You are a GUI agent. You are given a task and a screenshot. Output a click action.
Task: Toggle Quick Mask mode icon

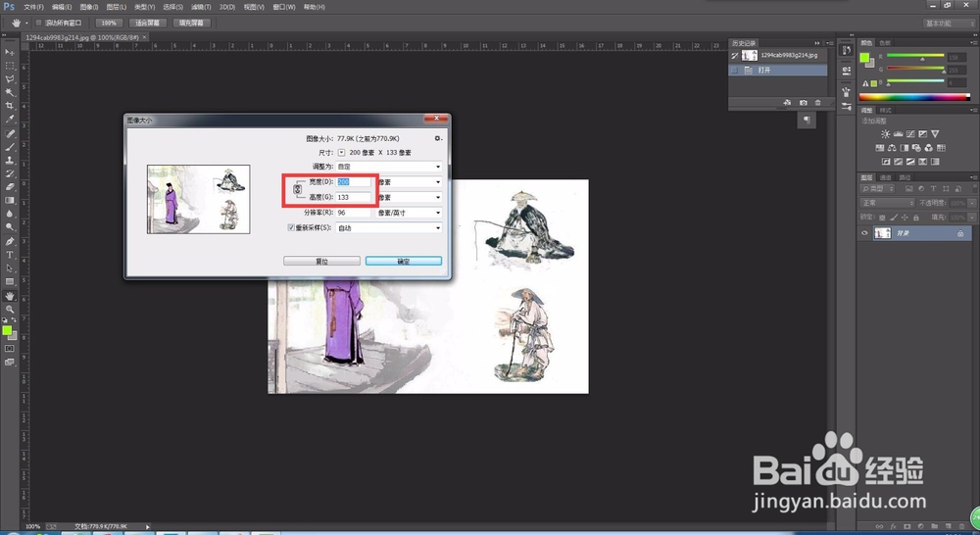(x=10, y=349)
